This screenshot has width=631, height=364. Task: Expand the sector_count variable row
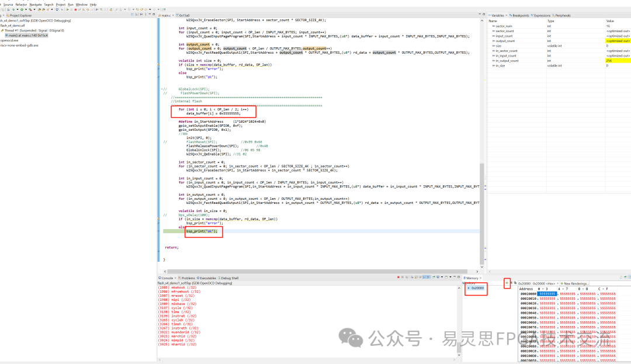tap(493, 31)
